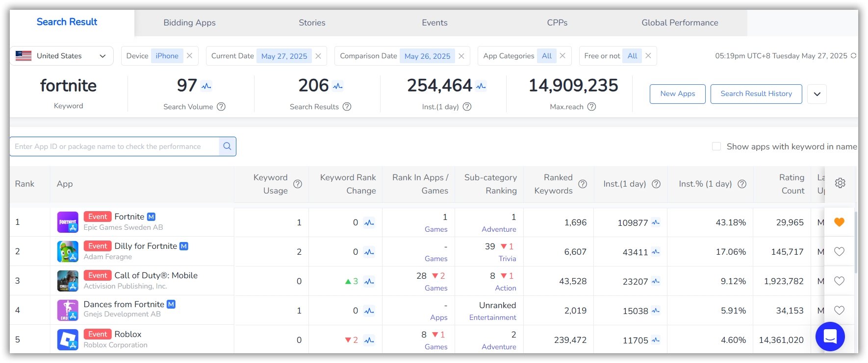
Task: Open the Dances from Fortnite app link
Action: (124, 304)
